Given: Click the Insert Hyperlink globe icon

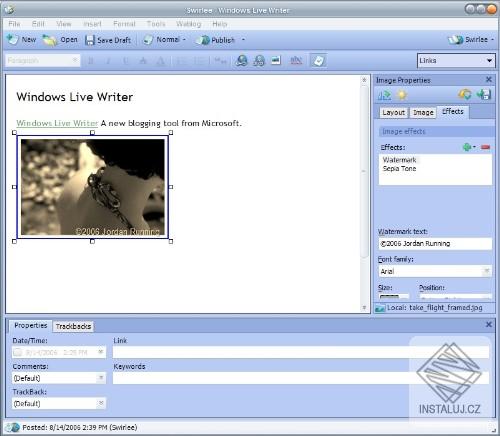Looking at the screenshot, I should (241, 60).
